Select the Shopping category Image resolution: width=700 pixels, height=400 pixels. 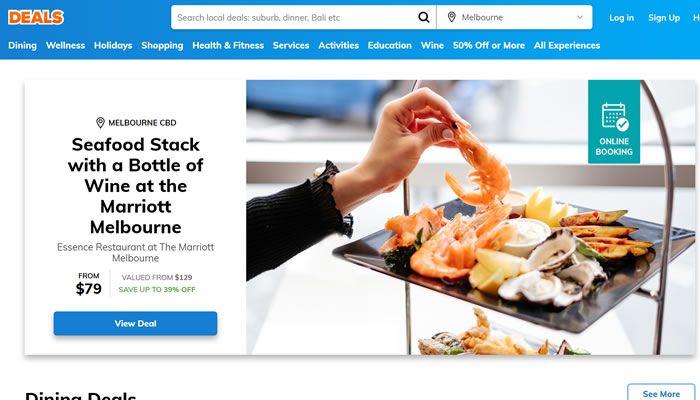tap(162, 46)
